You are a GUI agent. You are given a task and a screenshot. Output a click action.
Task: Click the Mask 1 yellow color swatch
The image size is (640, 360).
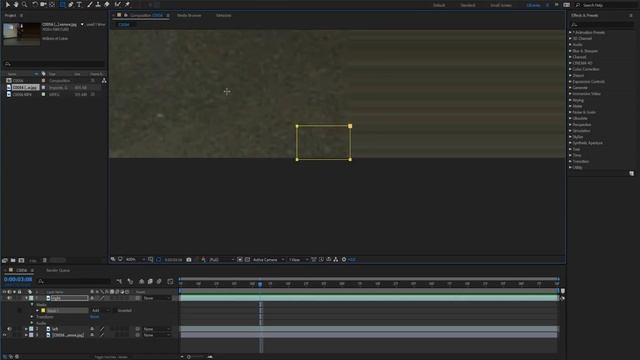click(43, 311)
